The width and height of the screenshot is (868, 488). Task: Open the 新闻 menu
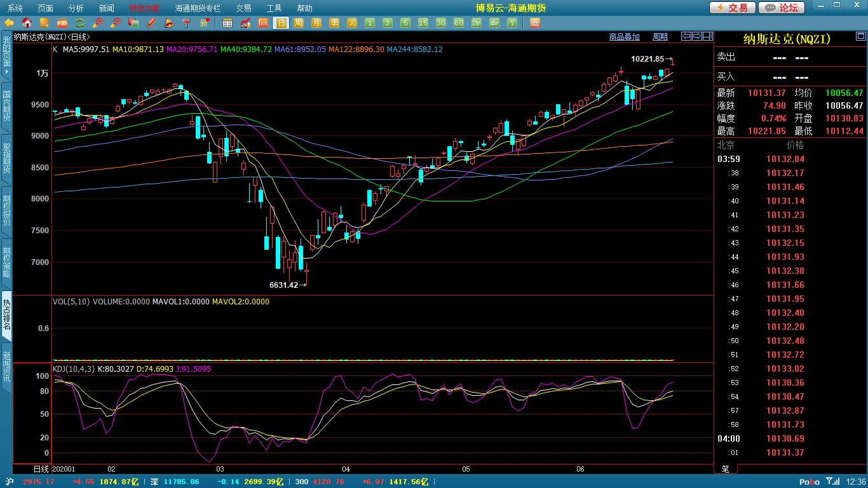click(107, 8)
